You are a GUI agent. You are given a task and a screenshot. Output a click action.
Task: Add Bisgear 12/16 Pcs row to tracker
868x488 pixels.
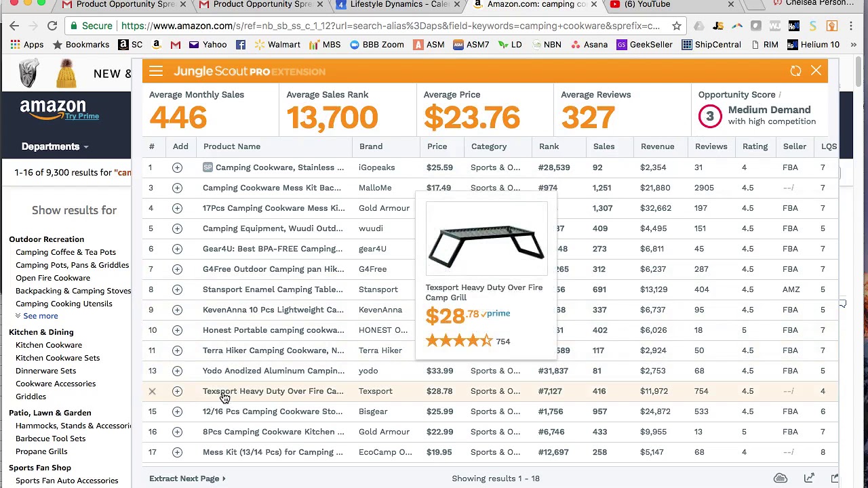tap(177, 411)
